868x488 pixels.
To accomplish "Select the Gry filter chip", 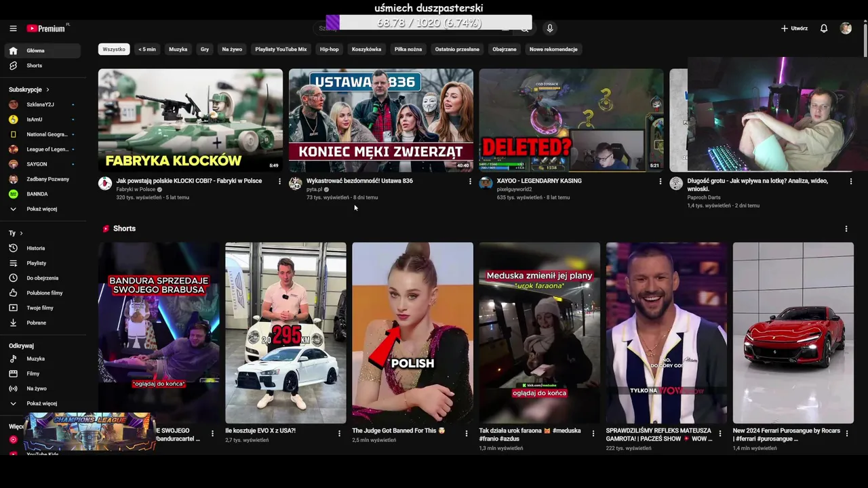I will pyautogui.click(x=205, y=49).
